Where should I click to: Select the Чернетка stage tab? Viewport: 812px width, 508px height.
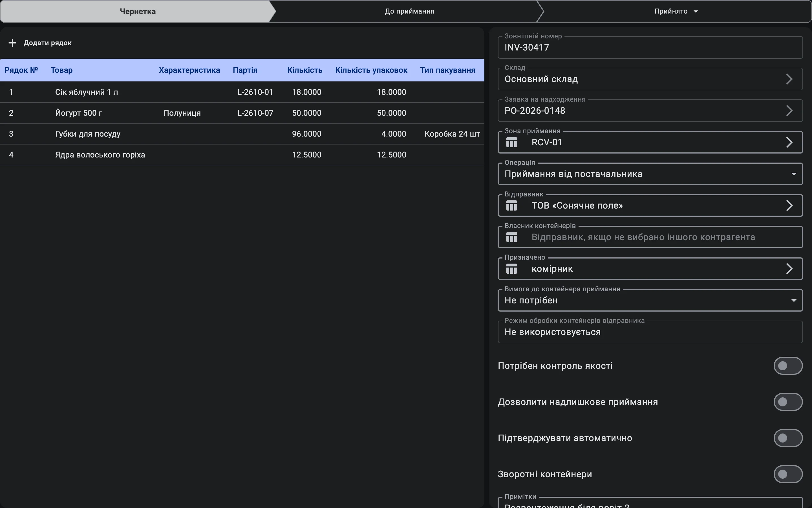point(138,11)
